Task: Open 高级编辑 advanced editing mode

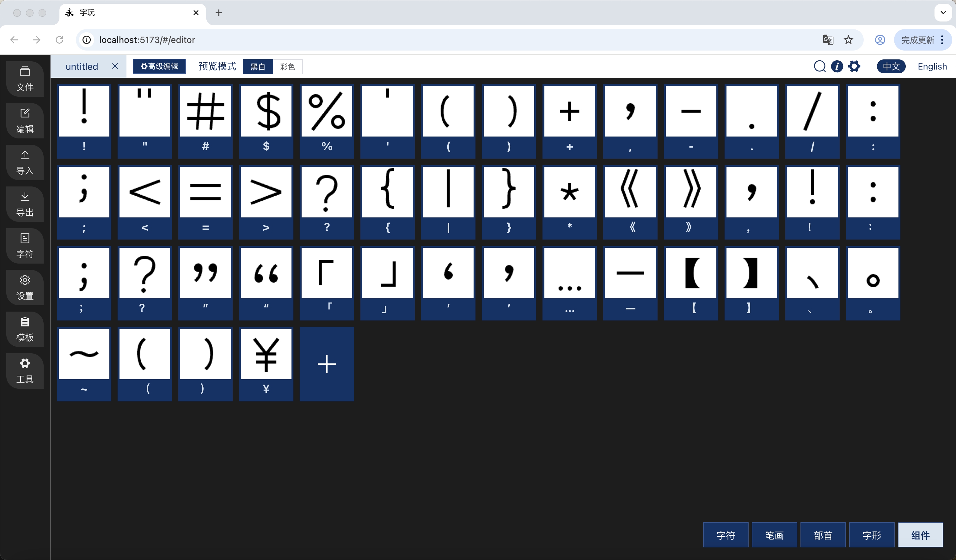Action: click(x=159, y=66)
